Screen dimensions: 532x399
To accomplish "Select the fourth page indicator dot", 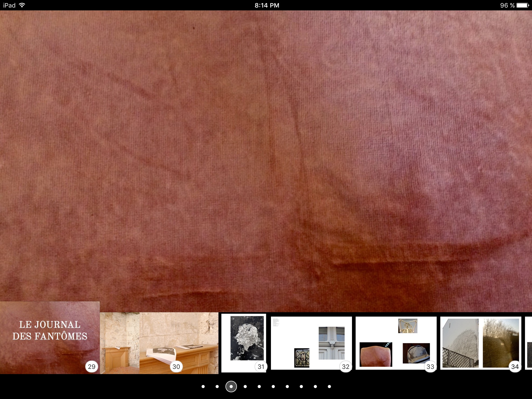I will pos(245,387).
